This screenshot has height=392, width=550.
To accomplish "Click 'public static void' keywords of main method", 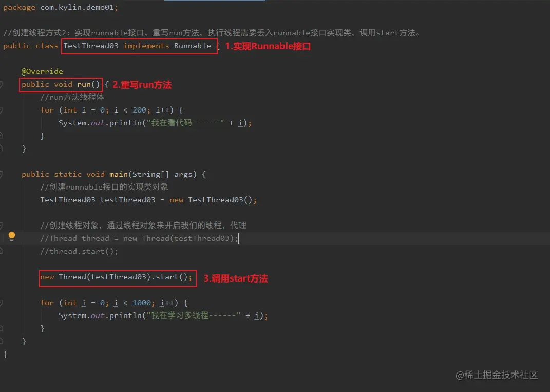I will click(63, 174).
